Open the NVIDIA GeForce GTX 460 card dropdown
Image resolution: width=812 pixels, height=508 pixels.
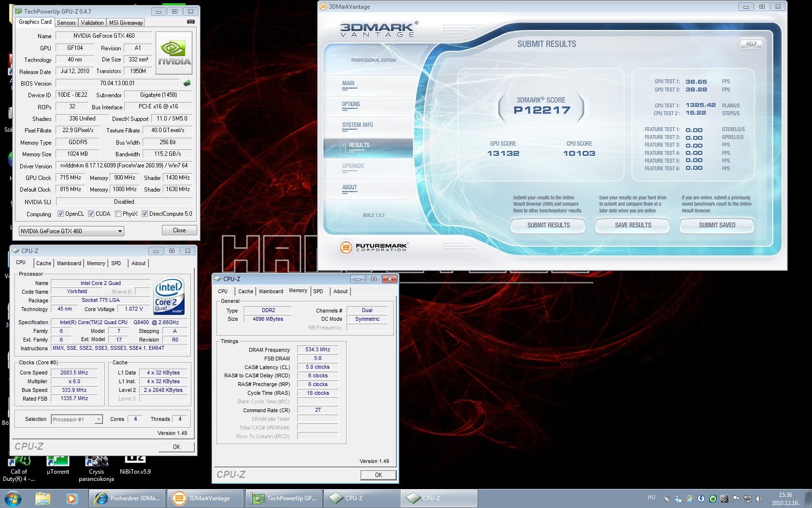coord(72,231)
